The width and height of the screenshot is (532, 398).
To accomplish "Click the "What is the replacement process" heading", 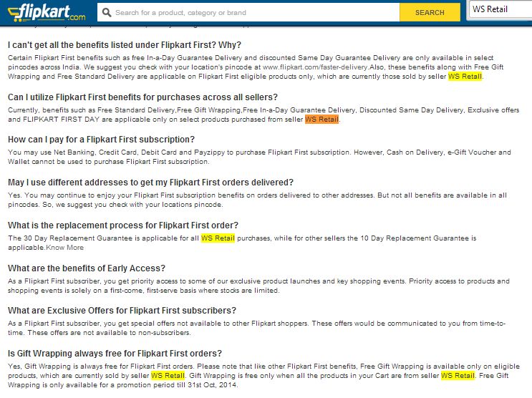I will pyautogui.click(x=123, y=225).
